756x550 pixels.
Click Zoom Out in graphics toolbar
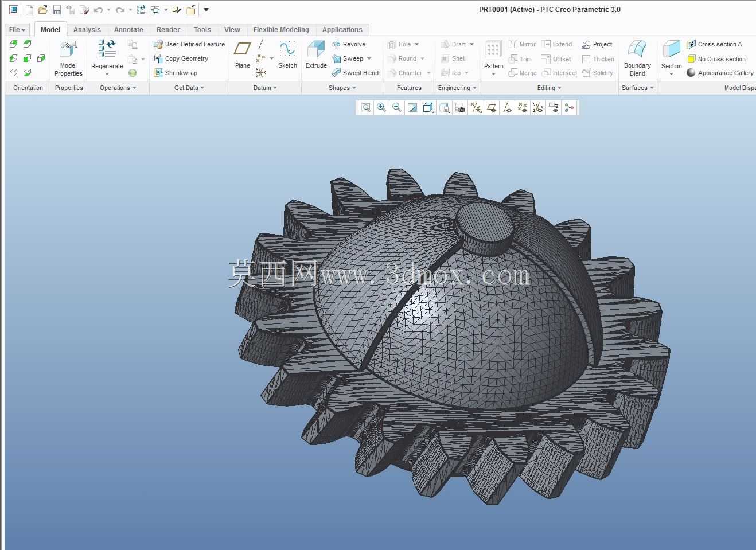pos(397,107)
